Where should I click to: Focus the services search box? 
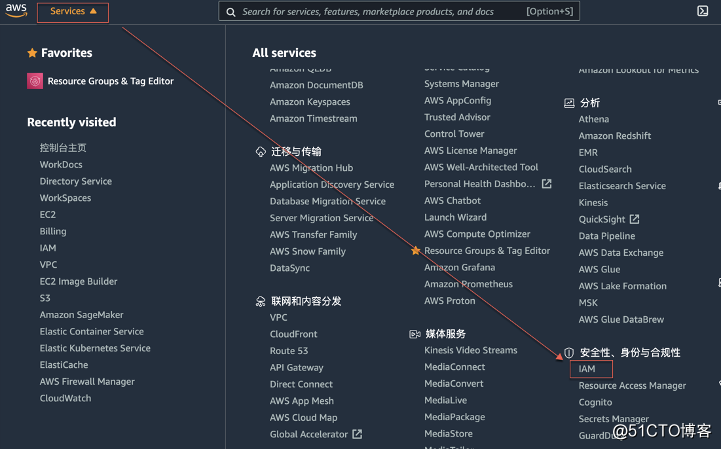pyautogui.click(x=399, y=12)
